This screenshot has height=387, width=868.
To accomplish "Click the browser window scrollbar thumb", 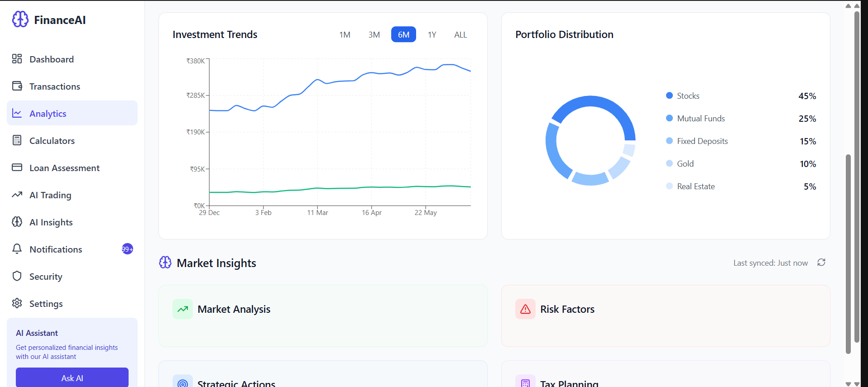I will [x=857, y=177].
